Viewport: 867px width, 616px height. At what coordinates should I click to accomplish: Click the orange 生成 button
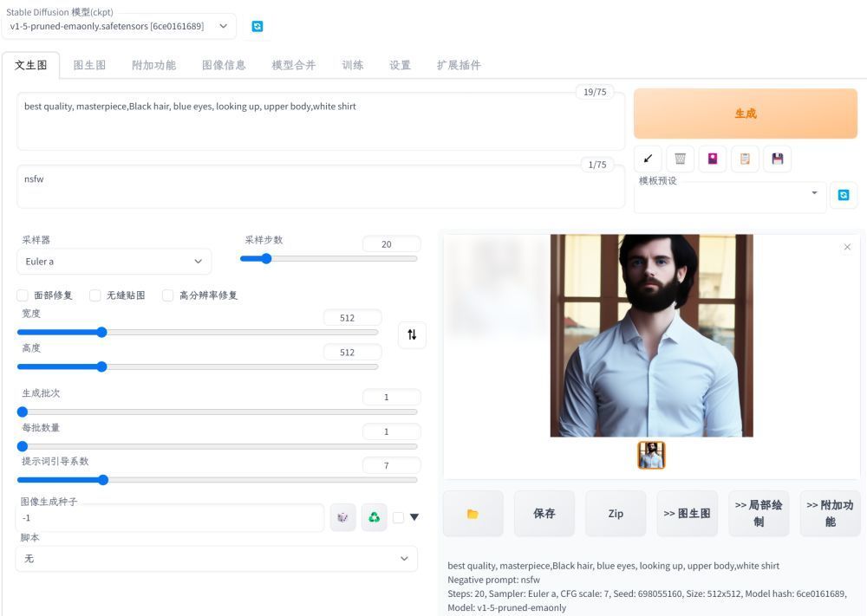[x=746, y=113]
